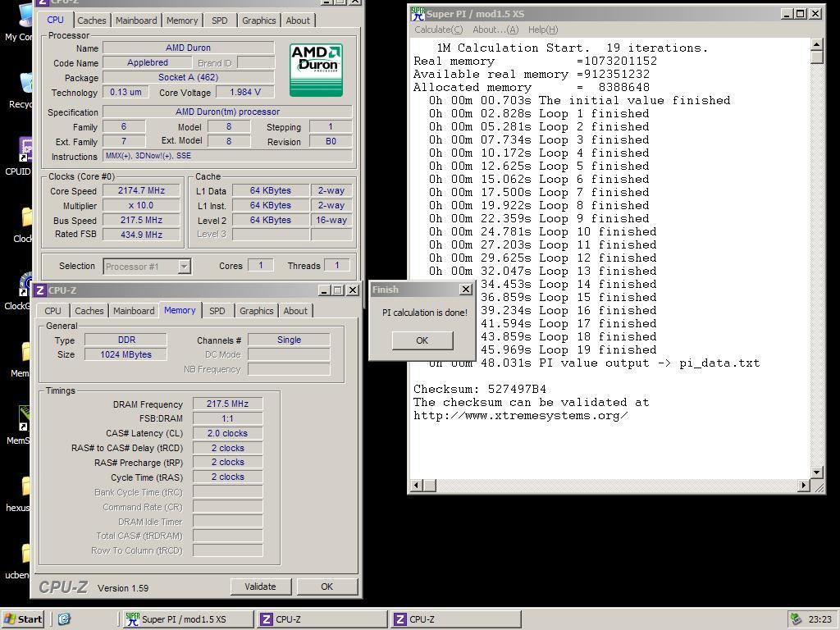Switch to Caches tab in top CPU-Z
The width and height of the screenshot is (840, 630).
point(92,21)
